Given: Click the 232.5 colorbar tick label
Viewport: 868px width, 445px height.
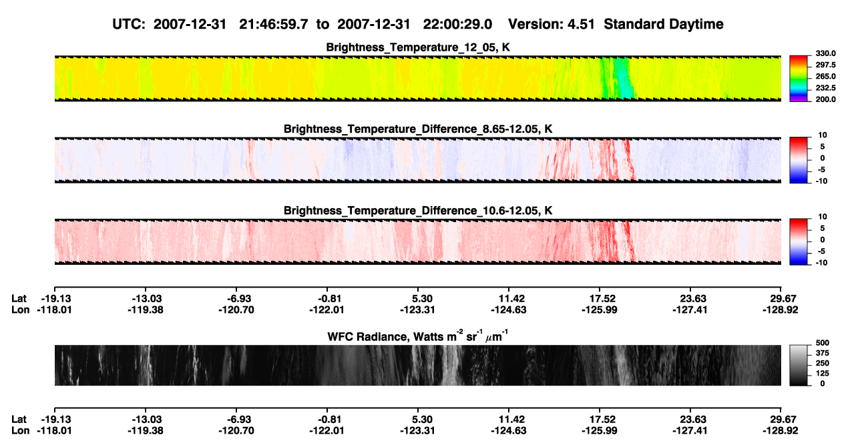Looking at the screenshot, I should tap(827, 88).
